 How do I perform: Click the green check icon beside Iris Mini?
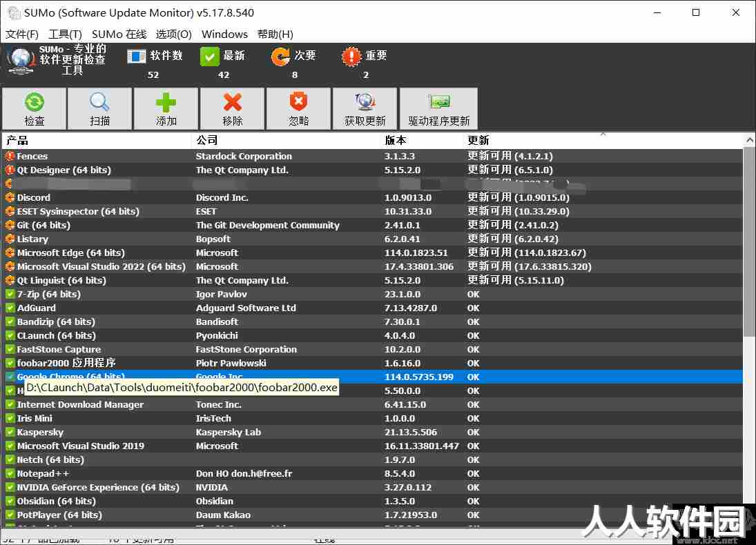coord(10,419)
